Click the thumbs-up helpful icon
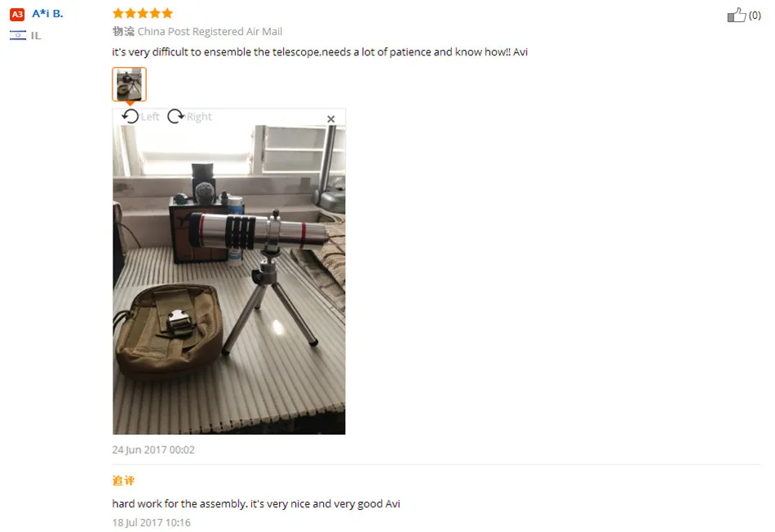The image size is (775, 532). point(737,15)
